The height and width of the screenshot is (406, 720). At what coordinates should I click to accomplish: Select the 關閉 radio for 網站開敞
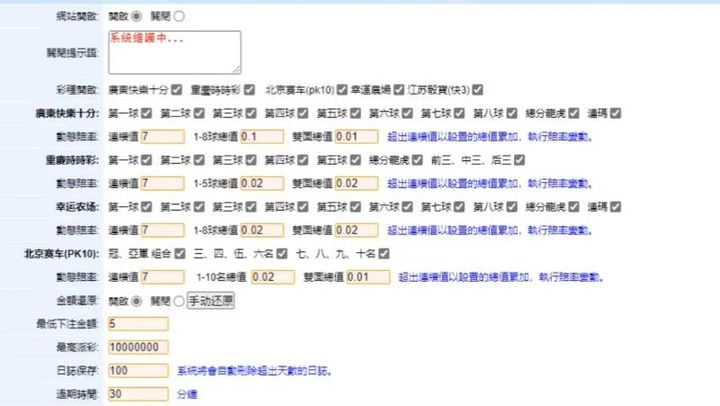180,17
